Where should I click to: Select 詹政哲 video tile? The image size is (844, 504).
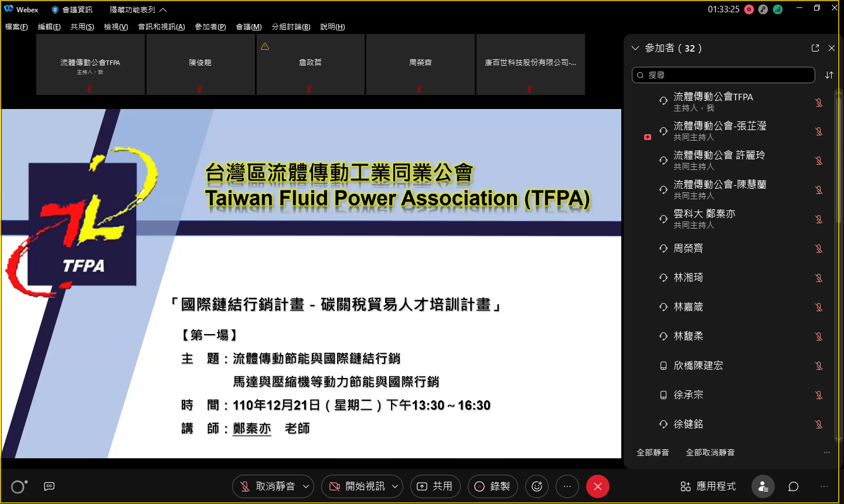pyautogui.click(x=311, y=64)
